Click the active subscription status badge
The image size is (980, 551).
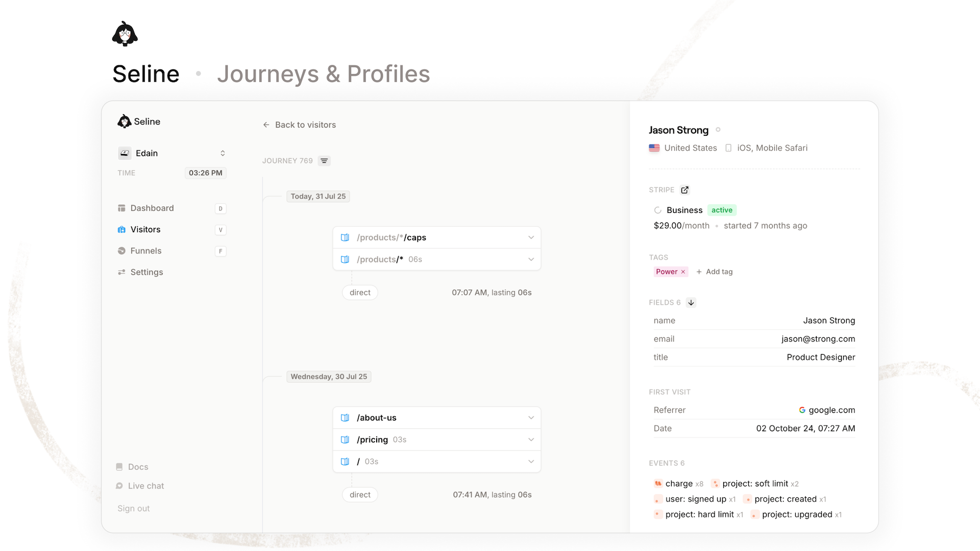coord(722,210)
